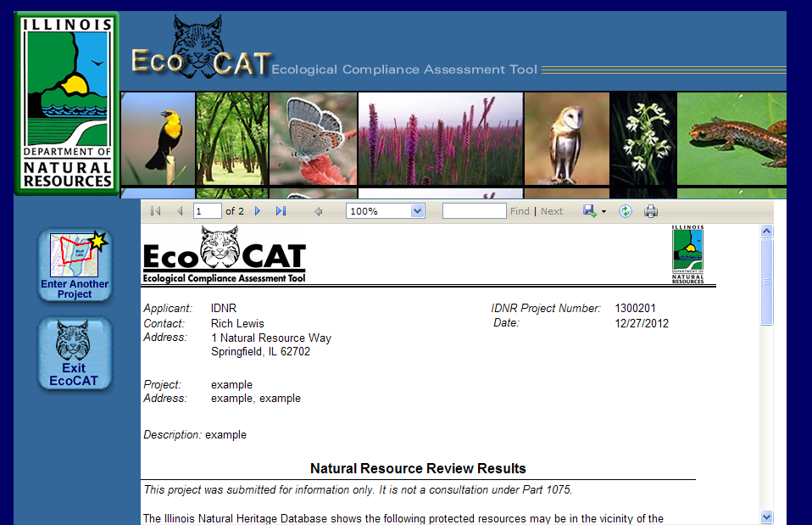Select project number 1300201
The image size is (812, 525).
(x=635, y=308)
